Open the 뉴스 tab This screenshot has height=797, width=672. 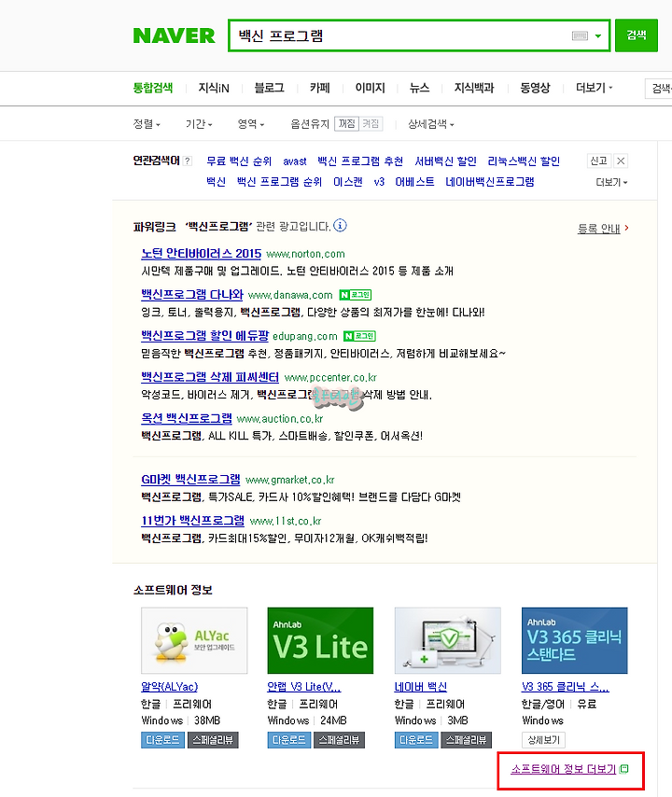point(419,88)
